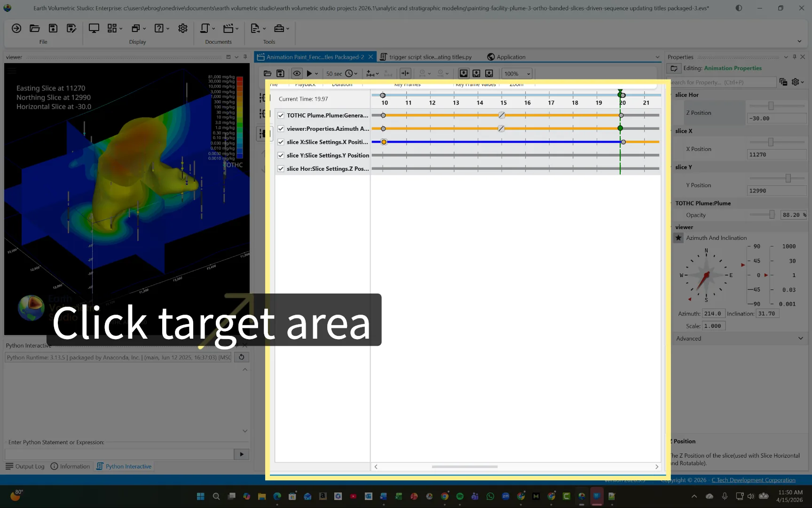The image size is (812, 508).
Task: Uncheck viewer:Properties.Azimuth track checkbox
Action: tap(281, 128)
